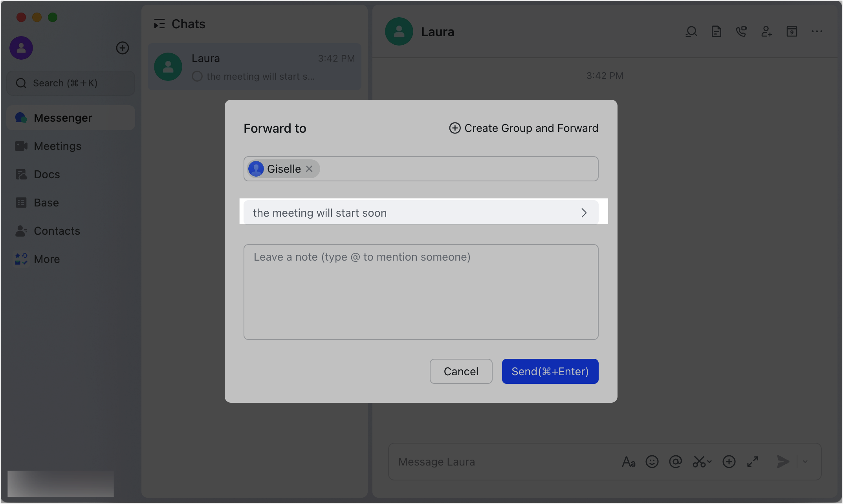Mention someone using the @ icon
The height and width of the screenshot is (504, 843).
click(676, 462)
